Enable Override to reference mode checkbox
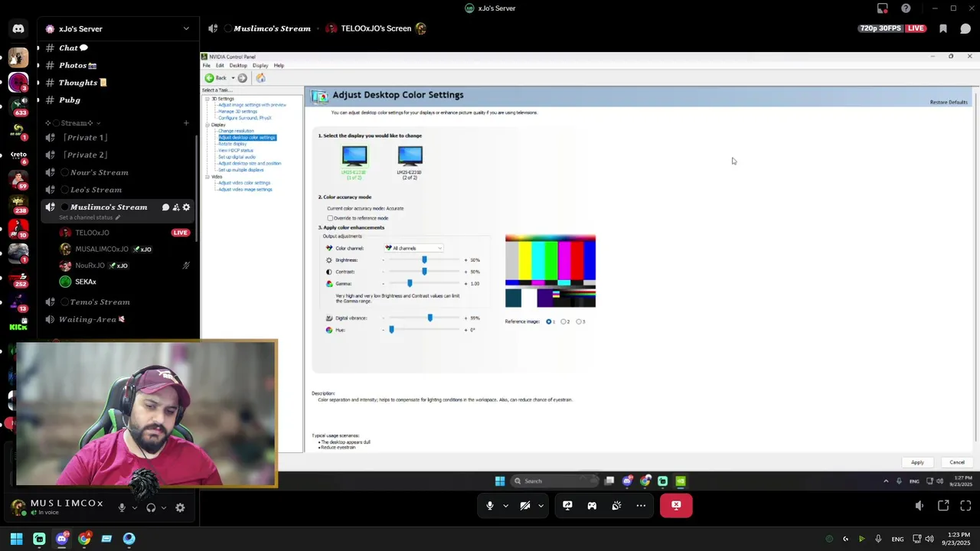The width and height of the screenshot is (980, 551). coord(330,218)
